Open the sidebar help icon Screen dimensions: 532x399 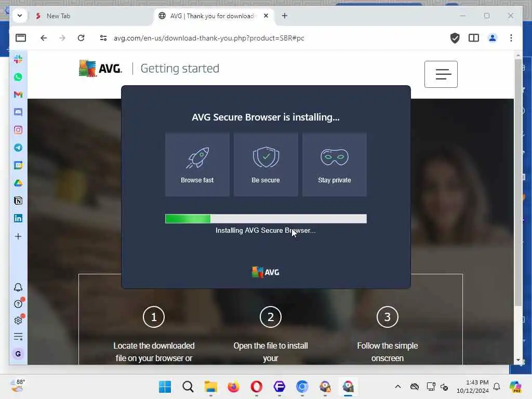(x=18, y=303)
